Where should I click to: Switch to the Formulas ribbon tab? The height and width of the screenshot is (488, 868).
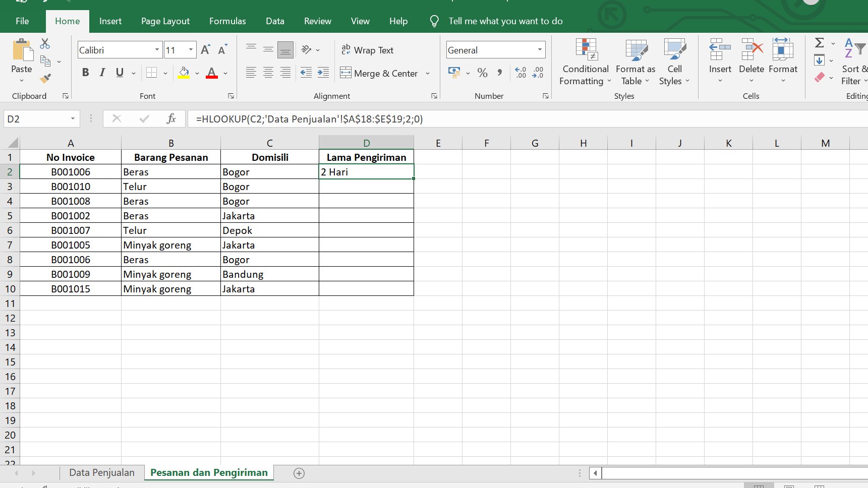(x=227, y=21)
